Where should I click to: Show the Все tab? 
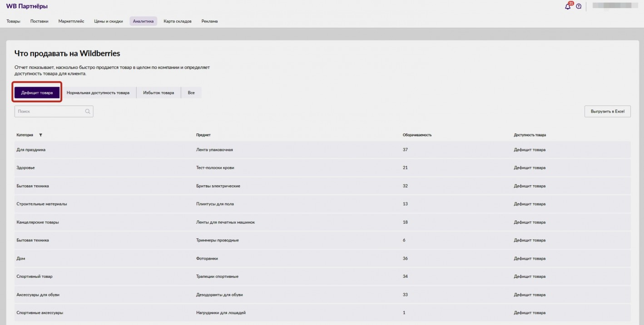(191, 93)
